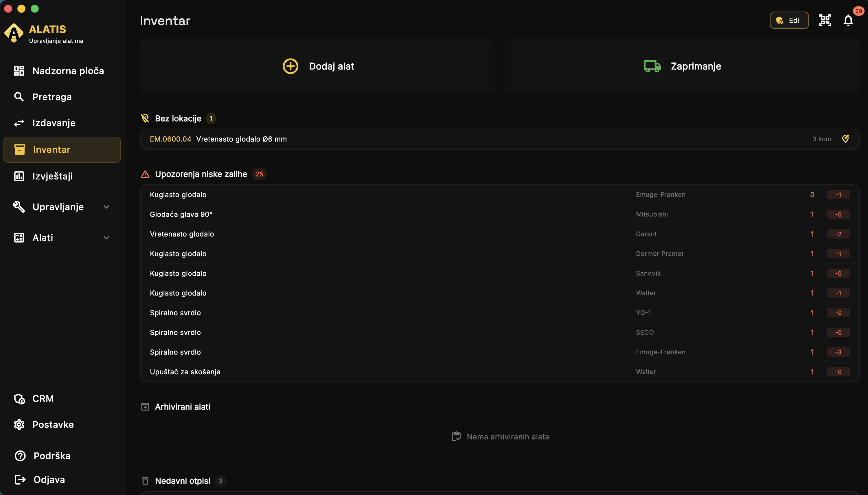Click the Upozorenja niske zalihe heading

tap(201, 174)
